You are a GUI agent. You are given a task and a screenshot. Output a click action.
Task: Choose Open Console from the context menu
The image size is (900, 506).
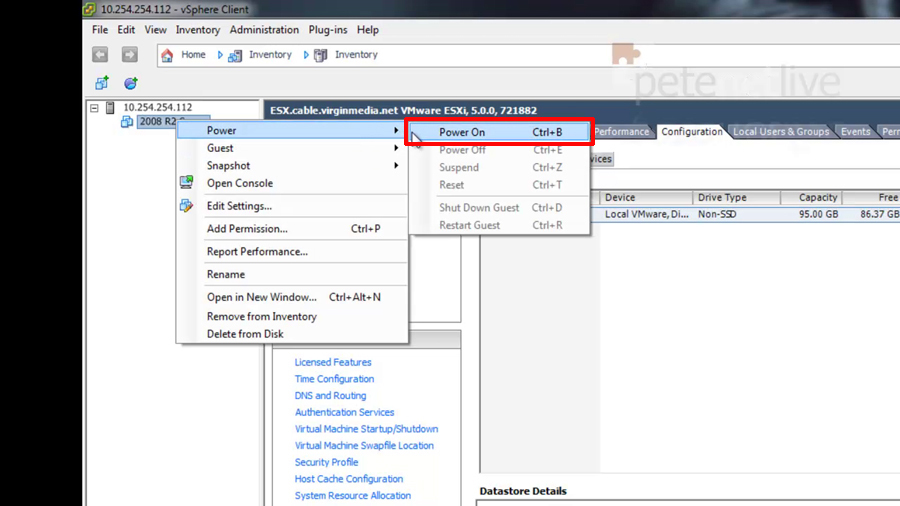(x=292, y=183)
